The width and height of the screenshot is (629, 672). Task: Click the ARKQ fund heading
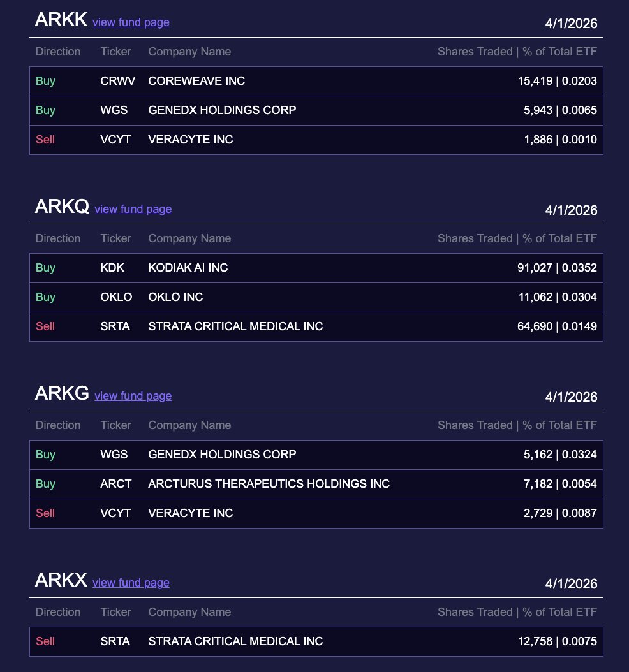pos(62,207)
